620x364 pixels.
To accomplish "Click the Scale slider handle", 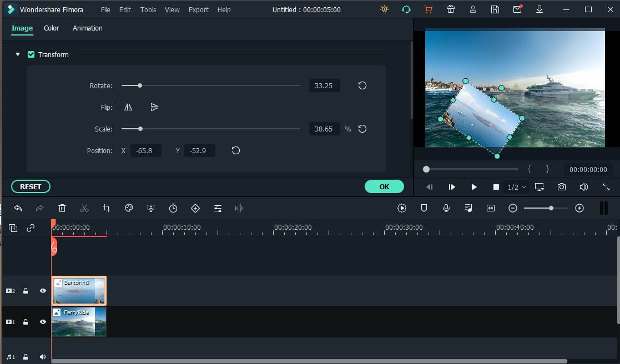I will tap(140, 129).
